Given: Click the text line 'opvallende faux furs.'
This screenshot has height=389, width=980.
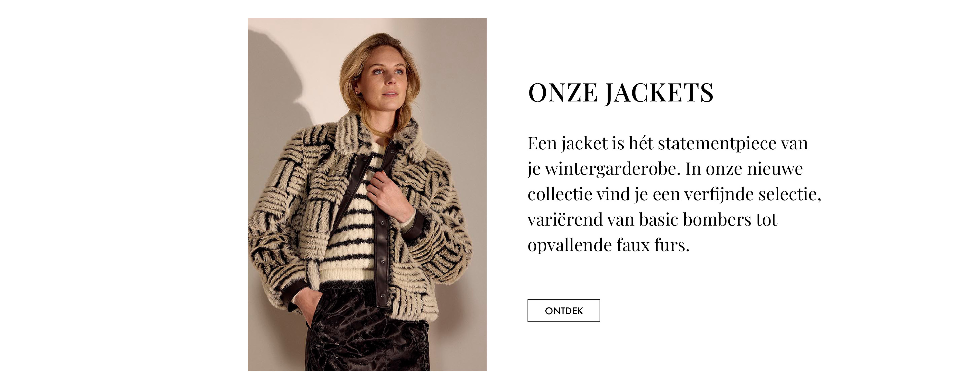Looking at the screenshot, I should [x=608, y=245].
